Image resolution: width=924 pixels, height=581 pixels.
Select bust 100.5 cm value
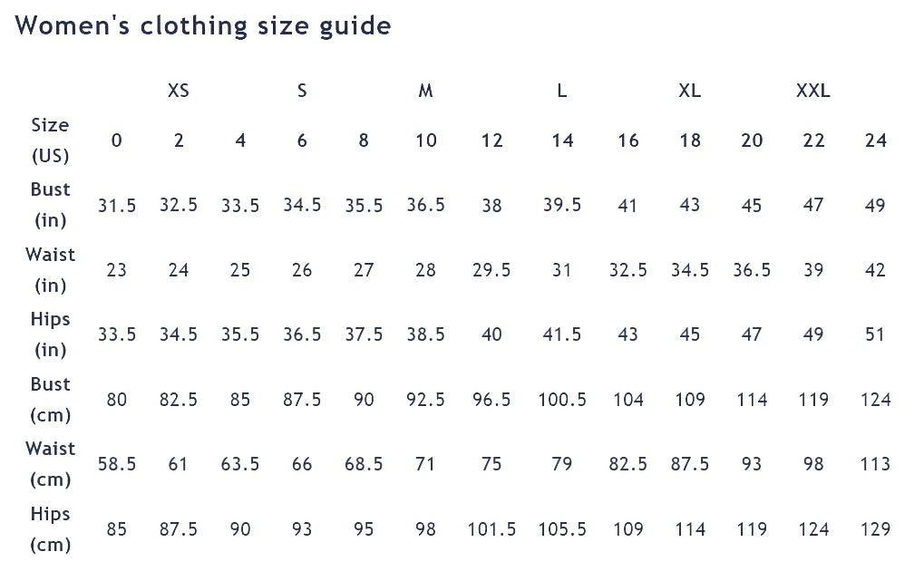click(562, 400)
